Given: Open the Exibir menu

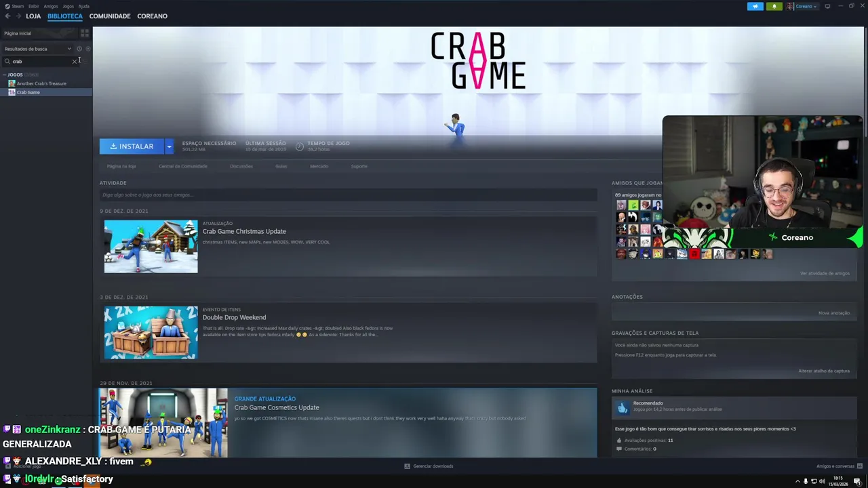Looking at the screenshot, I should pyautogui.click(x=33, y=6).
